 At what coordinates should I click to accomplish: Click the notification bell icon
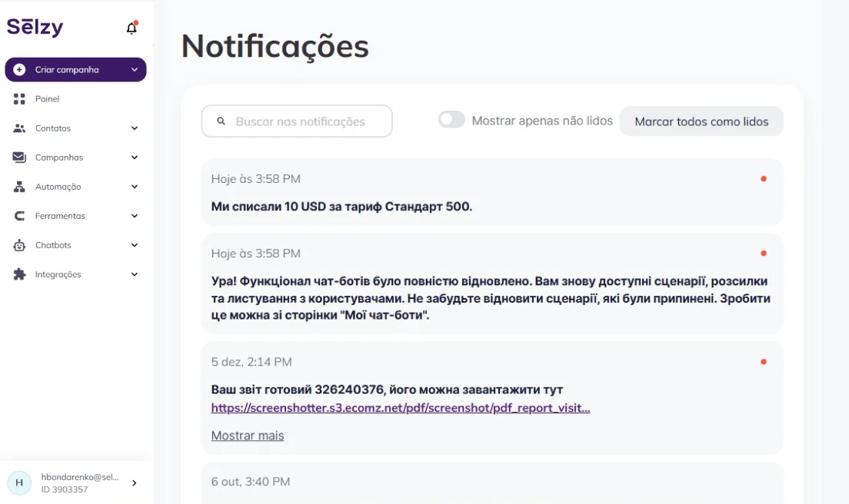click(132, 28)
